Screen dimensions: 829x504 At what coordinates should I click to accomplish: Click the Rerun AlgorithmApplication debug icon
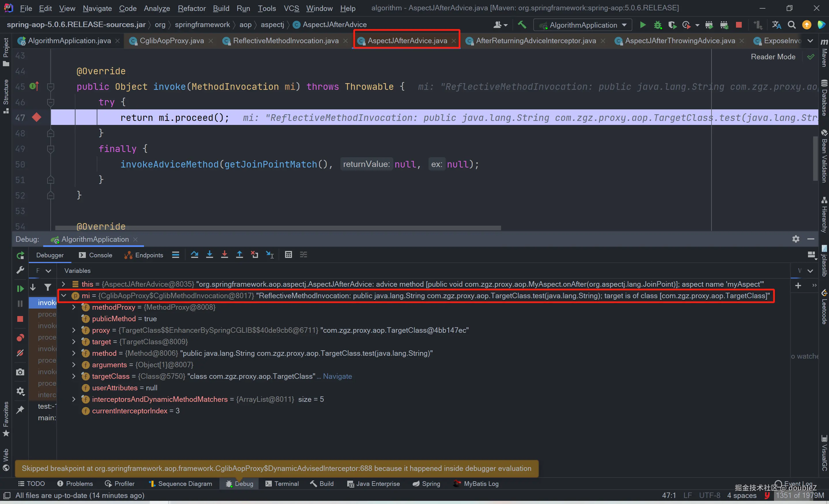[x=20, y=256]
